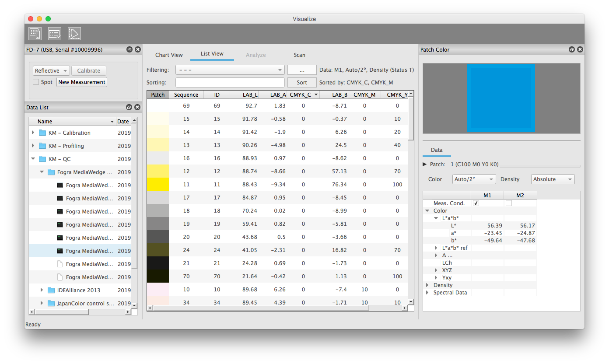Open the Density Absolute dropdown
This screenshot has height=364, width=609.
(553, 179)
